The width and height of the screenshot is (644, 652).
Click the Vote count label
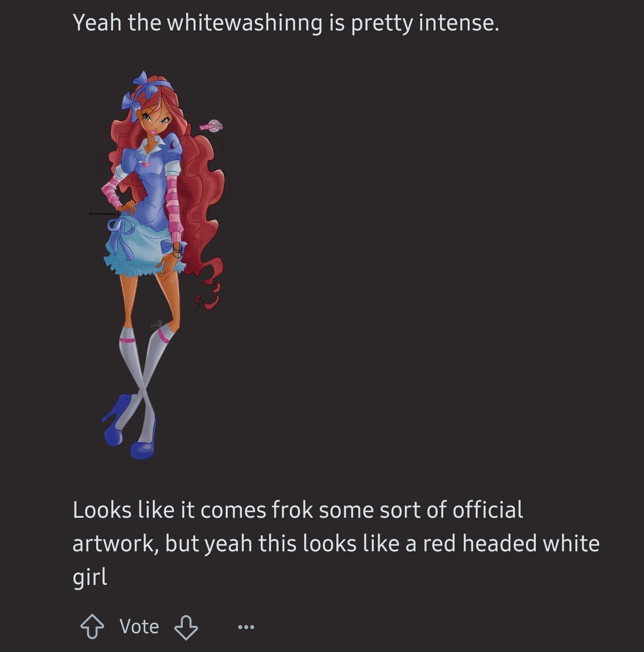pos(139,626)
